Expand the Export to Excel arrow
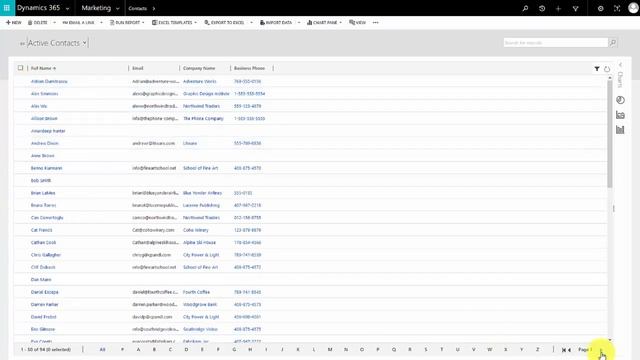The image size is (640, 360). (x=251, y=22)
